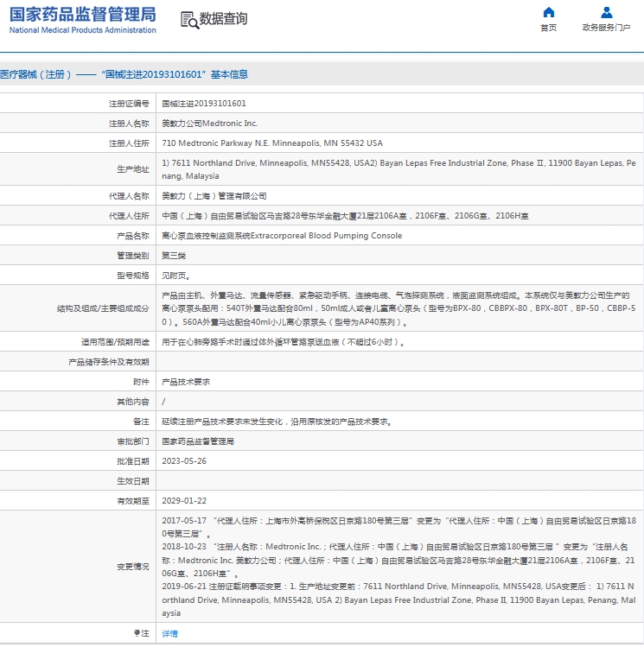Click the 注册人住所 label
Image resolution: width=644 pixels, height=647 pixels.
click(x=129, y=143)
